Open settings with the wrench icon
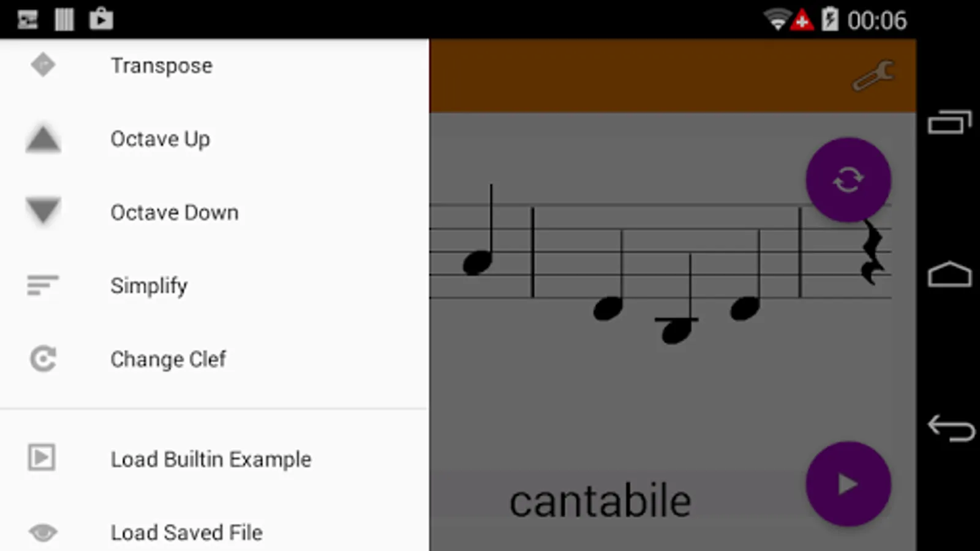 tap(873, 76)
